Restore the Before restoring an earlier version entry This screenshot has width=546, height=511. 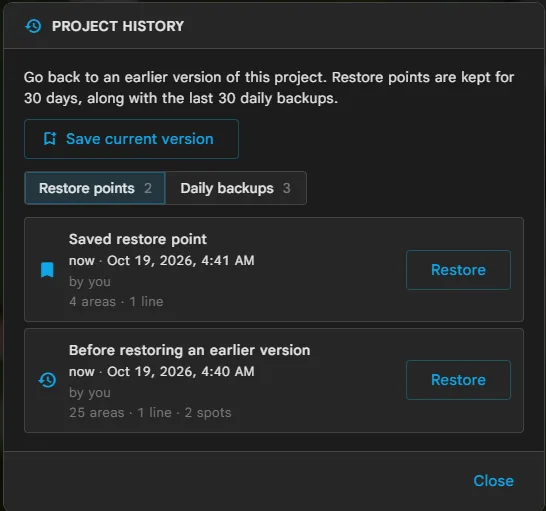[458, 380]
